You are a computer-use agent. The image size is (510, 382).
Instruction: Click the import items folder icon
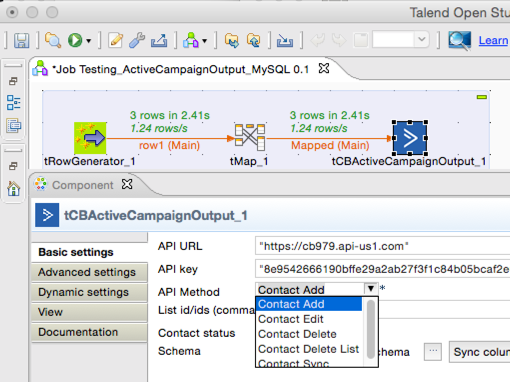pos(232,41)
